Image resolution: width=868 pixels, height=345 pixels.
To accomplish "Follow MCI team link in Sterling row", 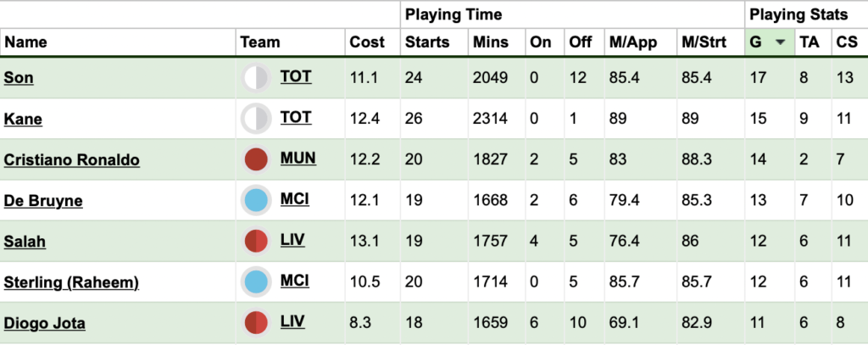I will pos(294,281).
